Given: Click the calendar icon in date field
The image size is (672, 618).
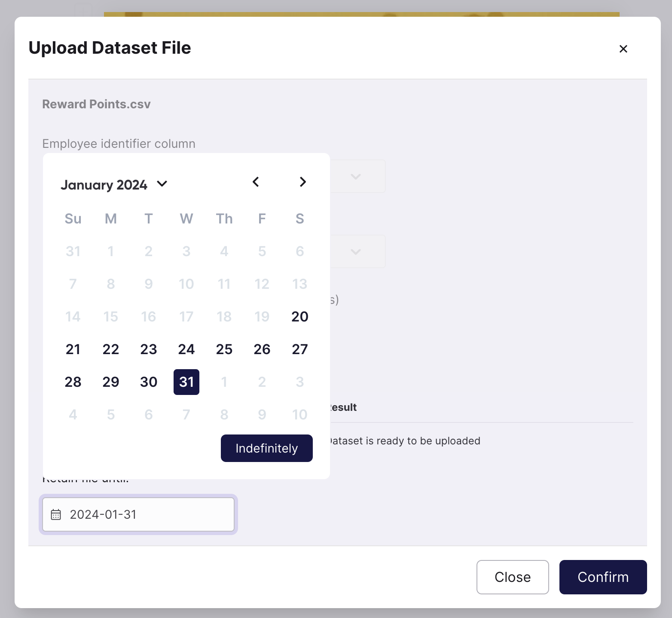Looking at the screenshot, I should [x=56, y=514].
